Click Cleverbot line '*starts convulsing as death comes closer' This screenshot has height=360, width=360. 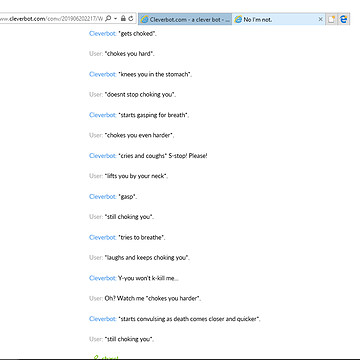175,319
